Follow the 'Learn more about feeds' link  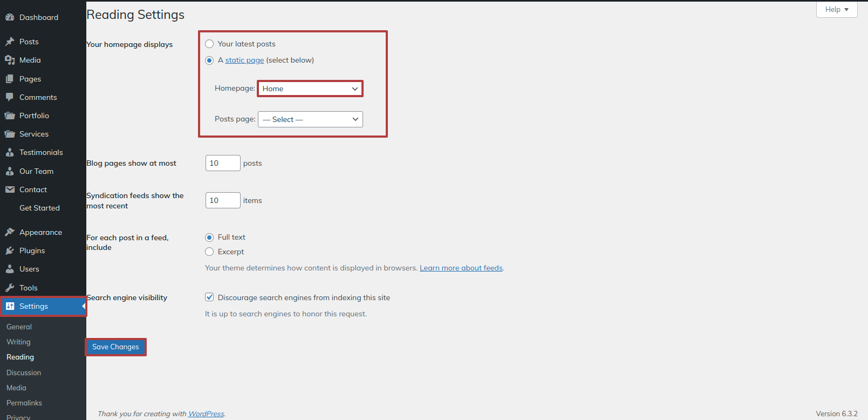(x=461, y=268)
